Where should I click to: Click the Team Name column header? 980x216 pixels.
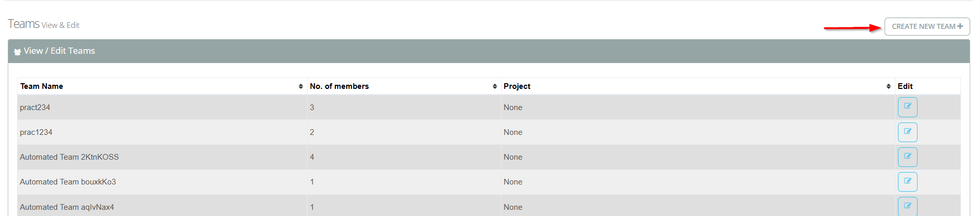coord(42,86)
